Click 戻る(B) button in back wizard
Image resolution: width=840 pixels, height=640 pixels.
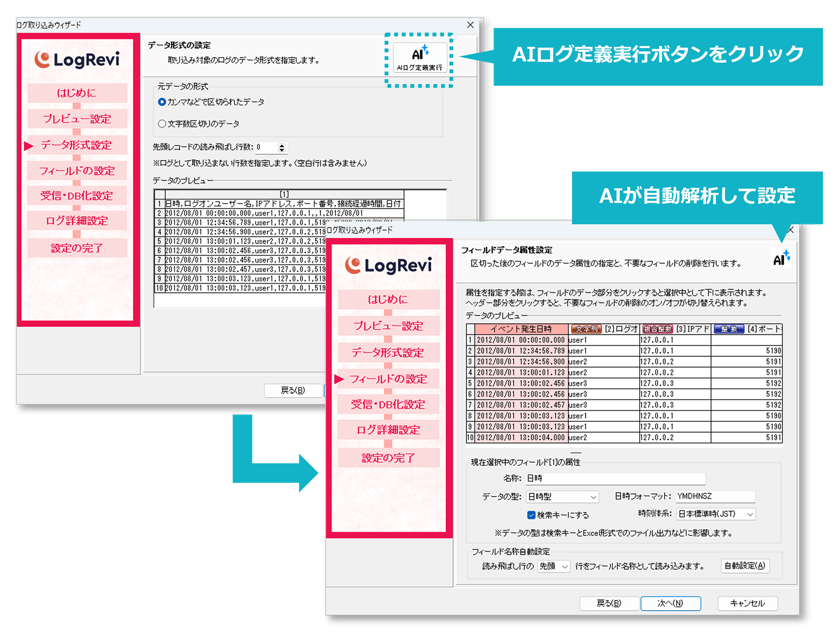[293, 390]
